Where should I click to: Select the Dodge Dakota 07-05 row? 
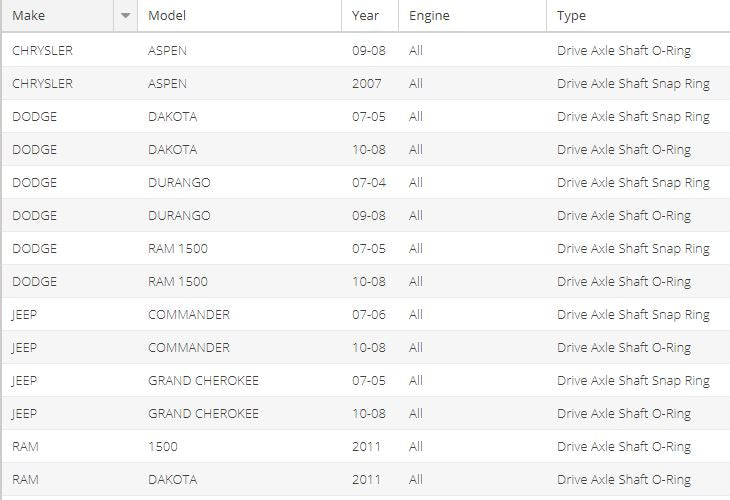pyautogui.click(x=366, y=116)
